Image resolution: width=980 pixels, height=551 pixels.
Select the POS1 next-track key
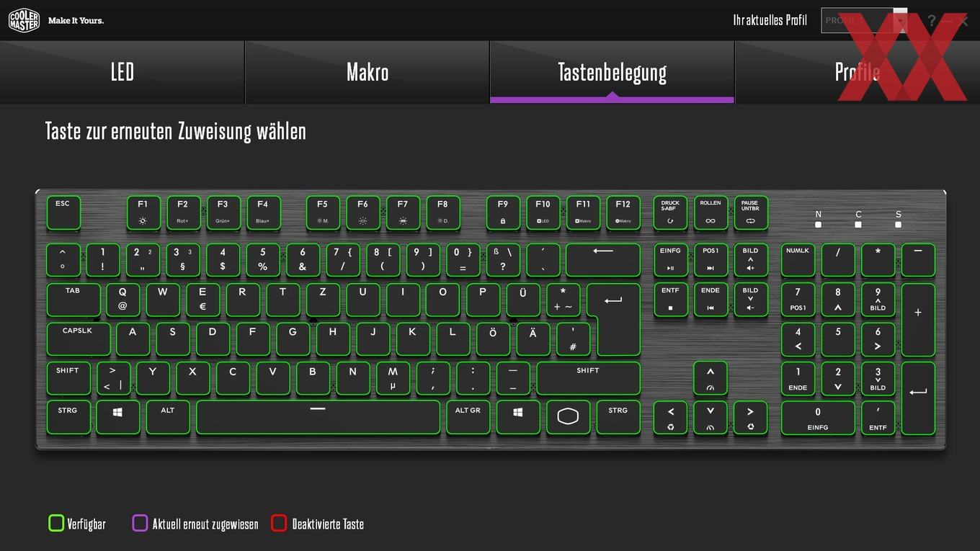point(710,260)
